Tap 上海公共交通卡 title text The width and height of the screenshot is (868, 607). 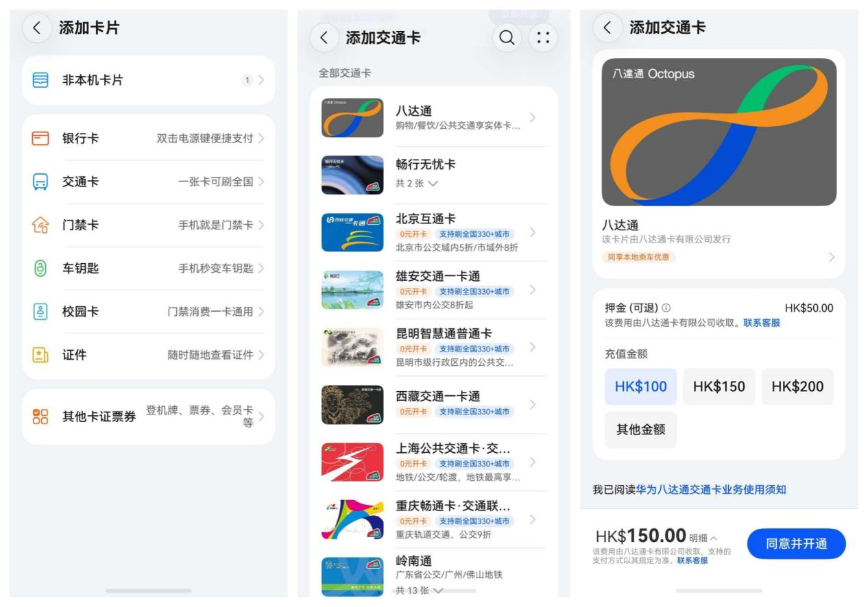pos(454,448)
